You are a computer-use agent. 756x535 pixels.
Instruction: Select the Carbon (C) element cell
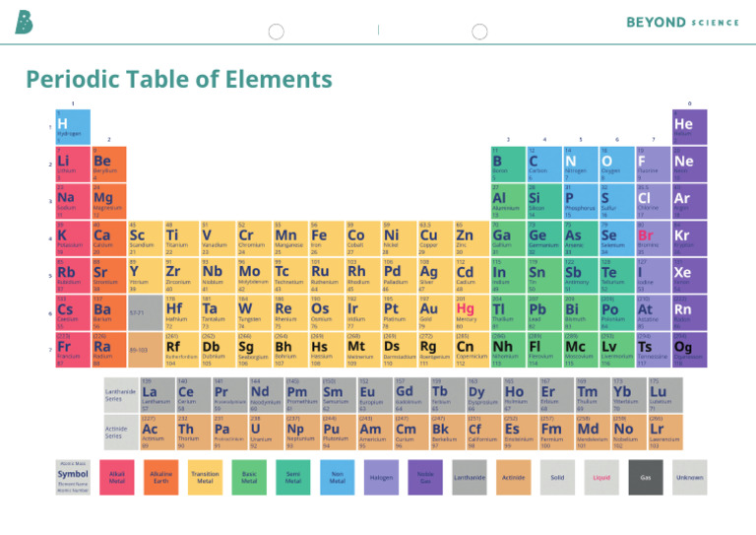544,165
